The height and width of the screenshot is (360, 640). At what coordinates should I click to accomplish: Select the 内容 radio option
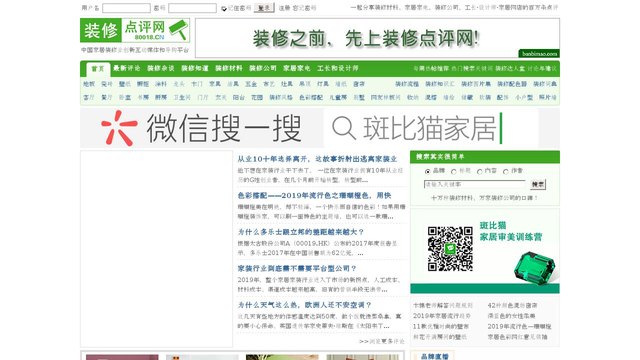coord(480,171)
